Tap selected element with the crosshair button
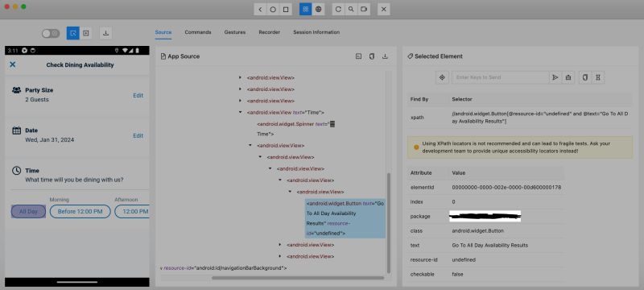The height and width of the screenshot is (290, 644). (442, 77)
